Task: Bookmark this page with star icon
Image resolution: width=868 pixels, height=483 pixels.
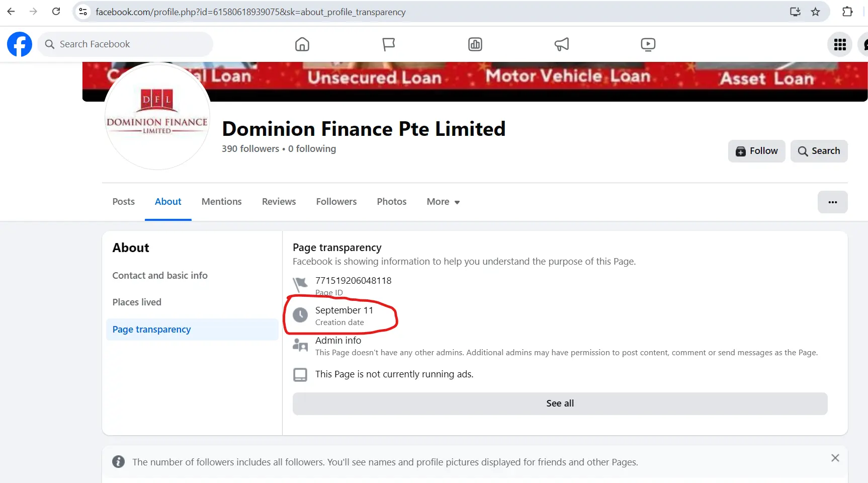Action: tap(815, 12)
